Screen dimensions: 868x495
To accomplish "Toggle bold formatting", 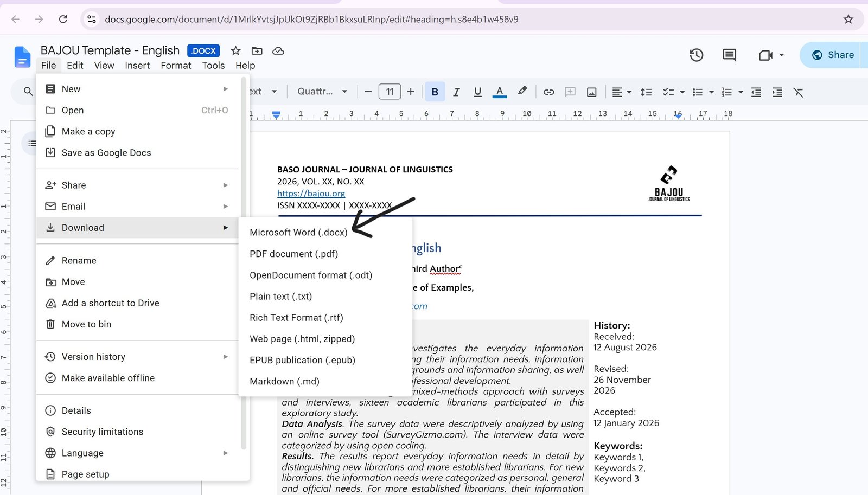I will click(435, 92).
